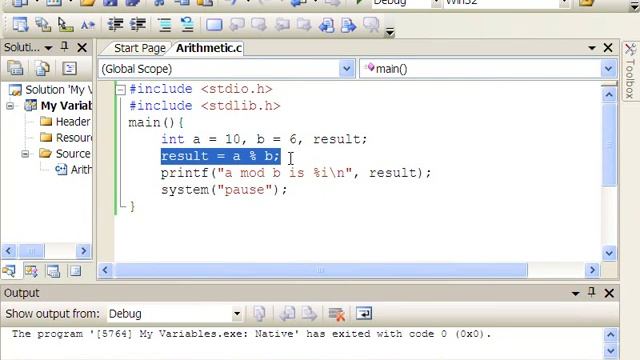The width and height of the screenshot is (640, 360).
Task: Click Solution Explorer left scroll arrow
Action: pyautogui.click(x=9, y=251)
